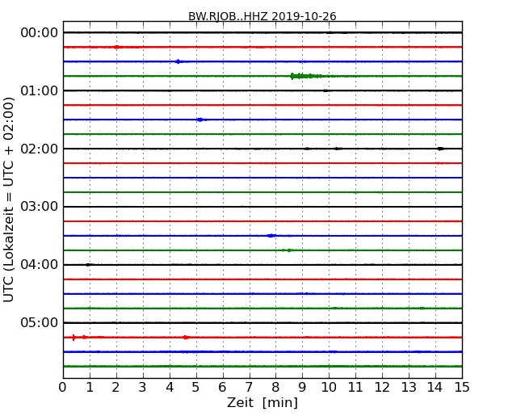The height and width of the screenshot is (420, 525).
Task: Click the Zeit [min] x-axis label
Action: (x=262, y=402)
